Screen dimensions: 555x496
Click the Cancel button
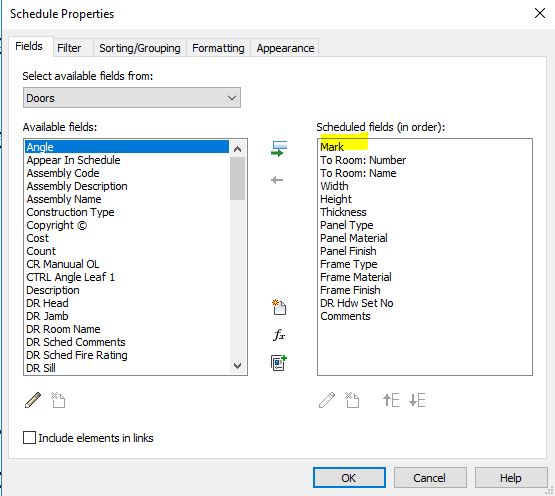430,478
